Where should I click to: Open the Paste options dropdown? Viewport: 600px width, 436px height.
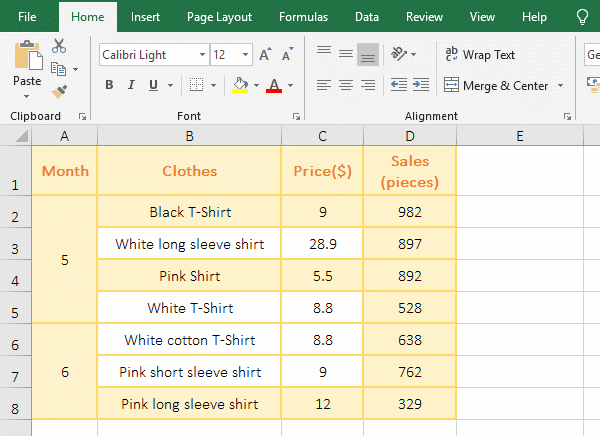(26, 96)
